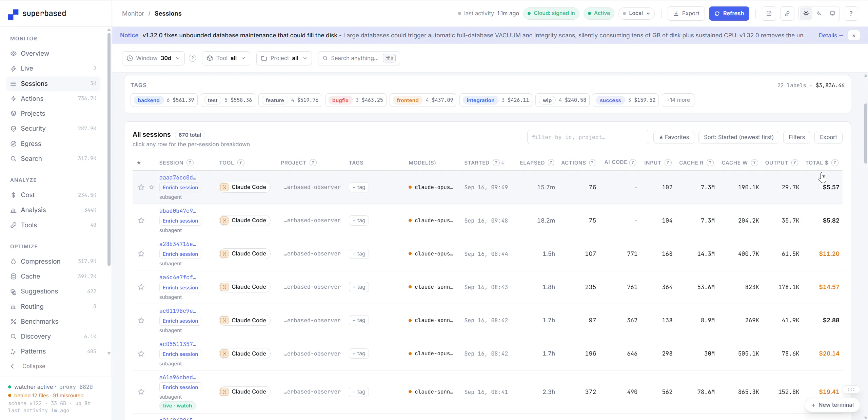Open Filters button in sessions table
The image size is (868, 420).
[x=796, y=137]
